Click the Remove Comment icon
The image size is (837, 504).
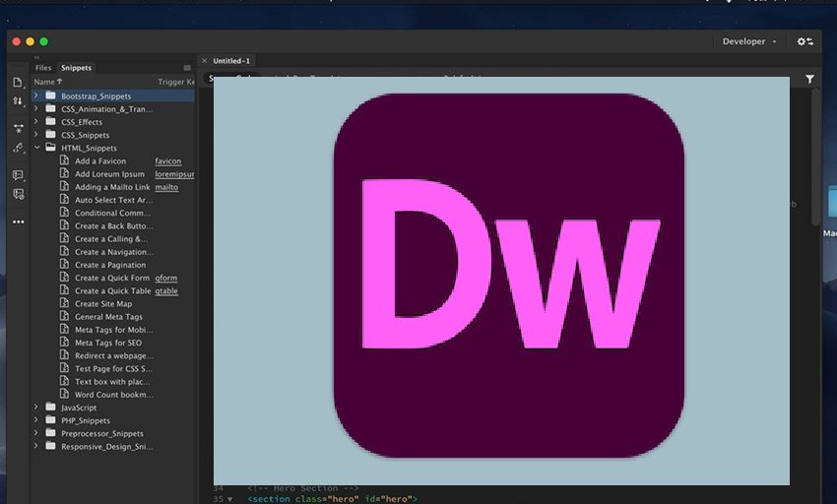pos(18,195)
